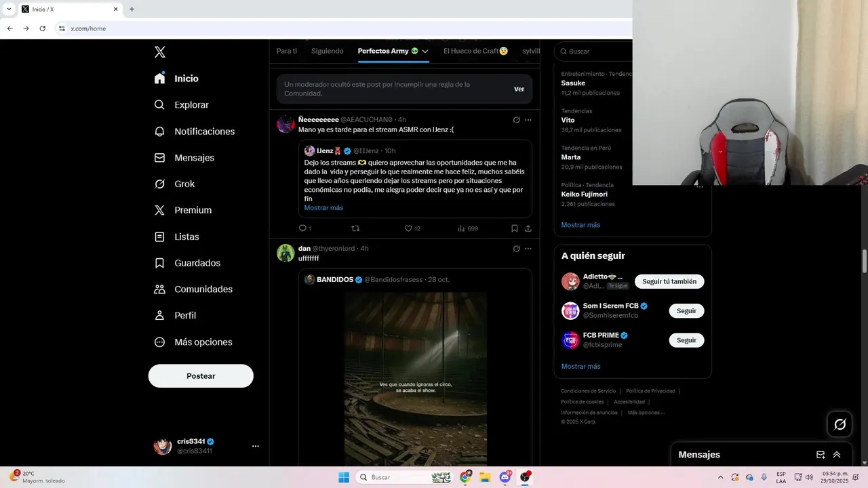
Task: Open the Inicio home icon
Action: [159, 79]
